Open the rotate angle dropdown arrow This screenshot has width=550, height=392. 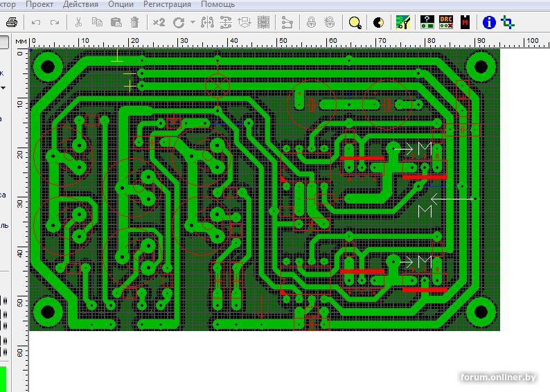click(193, 22)
